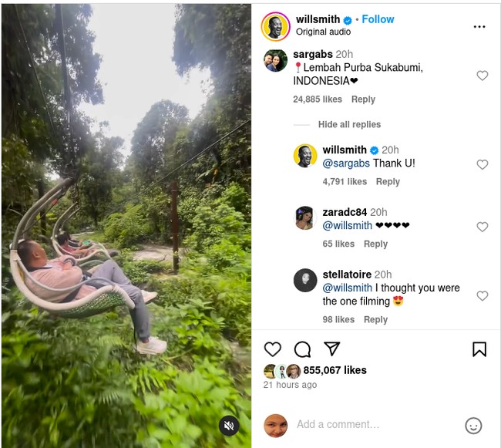Open the emoji picker in comment box
The height and width of the screenshot is (448, 501).
[474, 425]
